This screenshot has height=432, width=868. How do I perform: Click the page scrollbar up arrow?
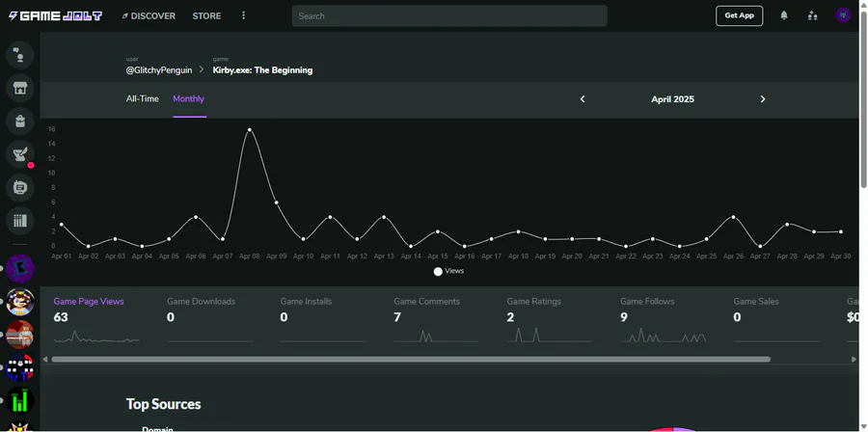pyautogui.click(x=863, y=5)
